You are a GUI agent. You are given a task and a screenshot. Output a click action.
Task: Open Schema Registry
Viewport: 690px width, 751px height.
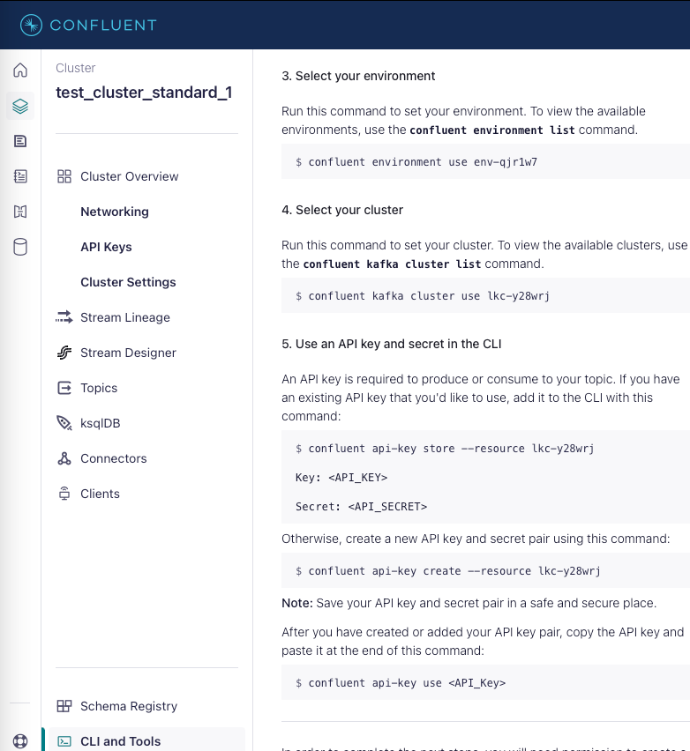tap(129, 706)
